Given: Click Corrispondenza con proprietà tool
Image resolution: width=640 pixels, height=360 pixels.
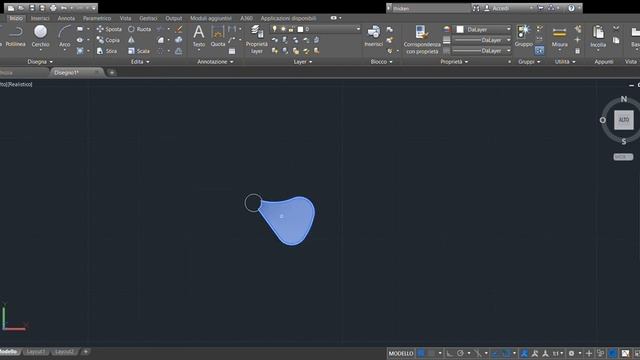Looking at the screenshot, I should (422, 39).
